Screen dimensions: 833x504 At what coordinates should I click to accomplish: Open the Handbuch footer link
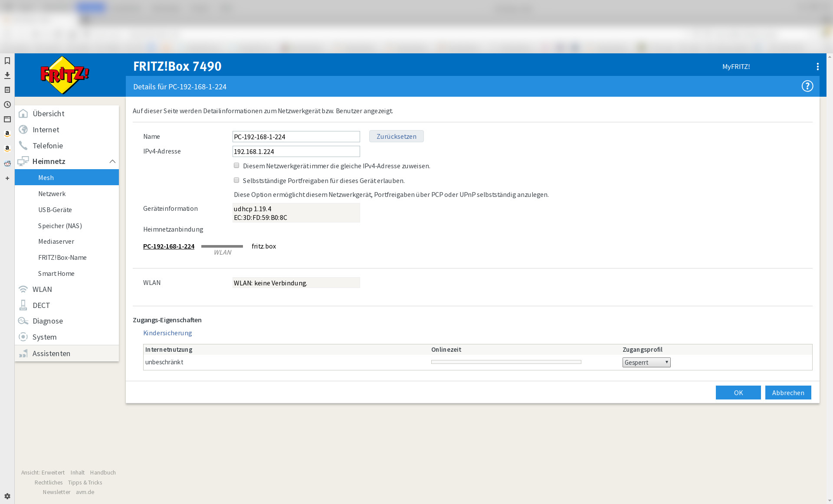pyautogui.click(x=103, y=473)
